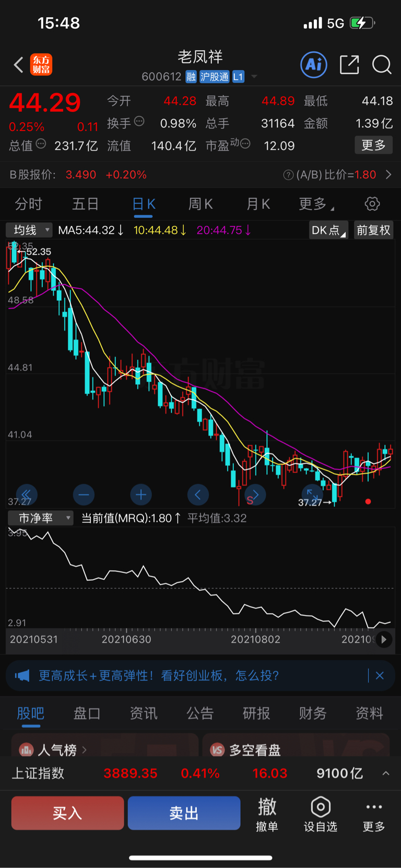401x868 pixels.
Task: Tap the play arrow on date axis
Action: pyautogui.click(x=384, y=639)
